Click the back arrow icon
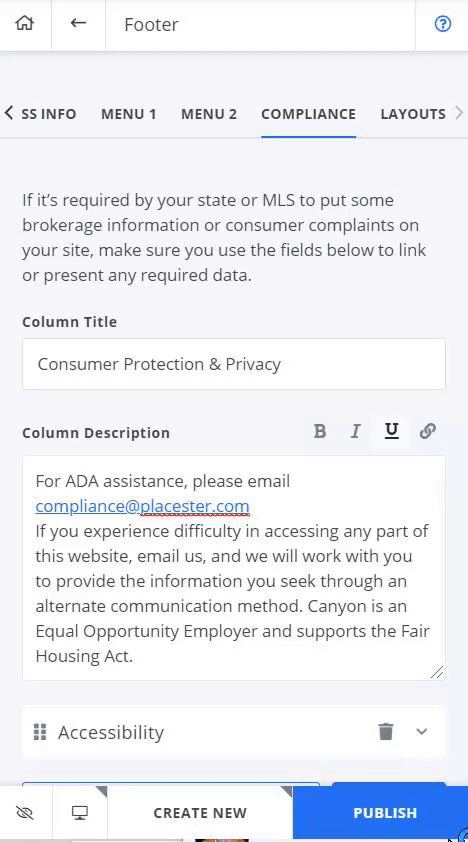This screenshot has width=468, height=842. point(78,23)
